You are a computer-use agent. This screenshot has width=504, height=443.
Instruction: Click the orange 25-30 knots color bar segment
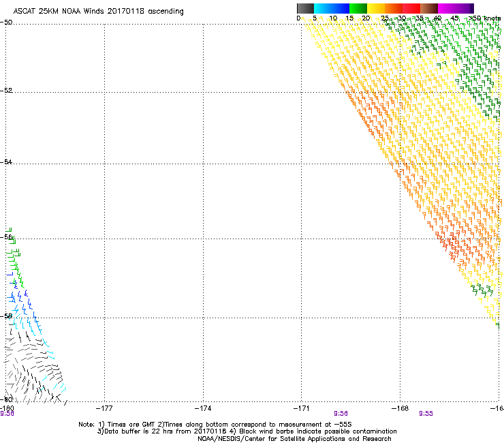(x=394, y=8)
